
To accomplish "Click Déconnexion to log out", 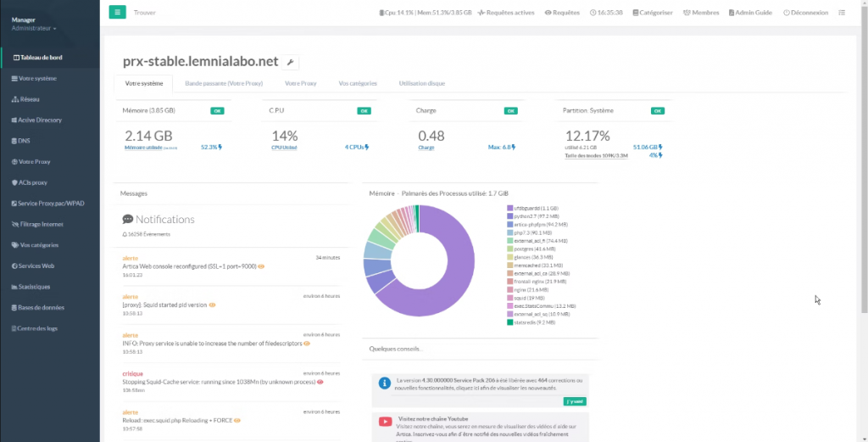I will tap(805, 13).
